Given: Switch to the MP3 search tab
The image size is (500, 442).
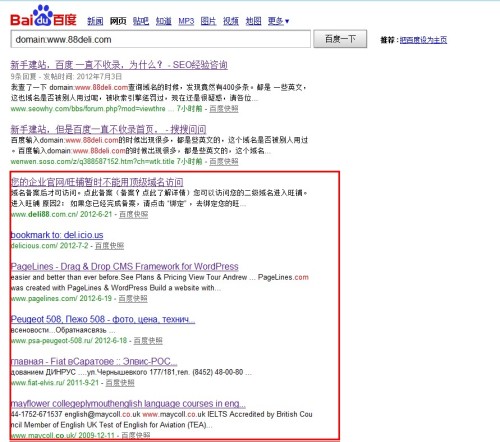Looking at the screenshot, I should [x=186, y=21].
